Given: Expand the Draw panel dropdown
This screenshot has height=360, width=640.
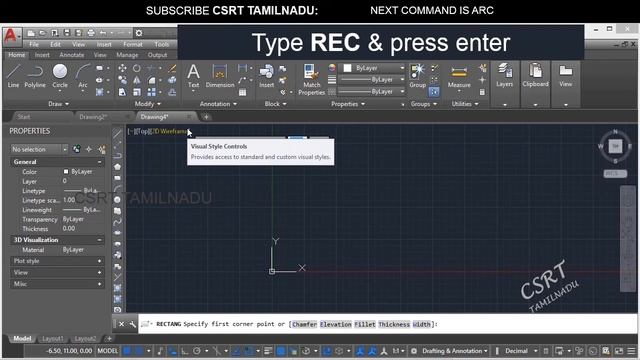Looking at the screenshot, I should tap(58, 104).
